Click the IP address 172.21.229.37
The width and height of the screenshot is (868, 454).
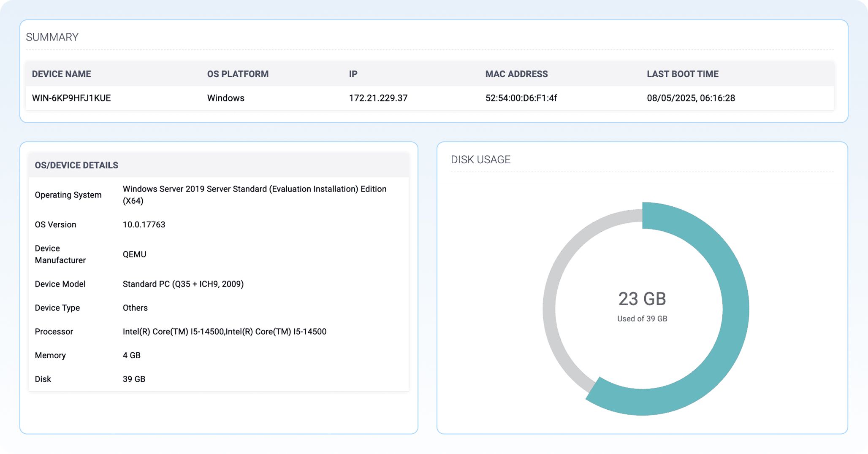coord(378,98)
